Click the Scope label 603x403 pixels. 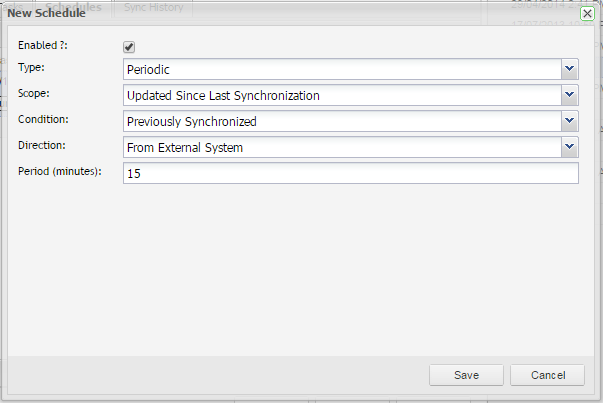point(34,93)
